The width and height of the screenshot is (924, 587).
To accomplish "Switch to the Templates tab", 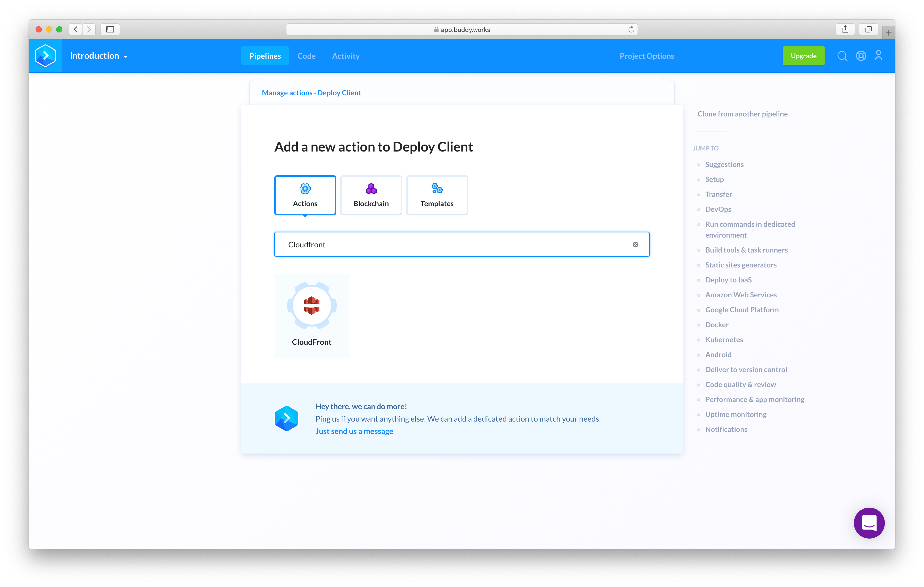I will tap(437, 195).
